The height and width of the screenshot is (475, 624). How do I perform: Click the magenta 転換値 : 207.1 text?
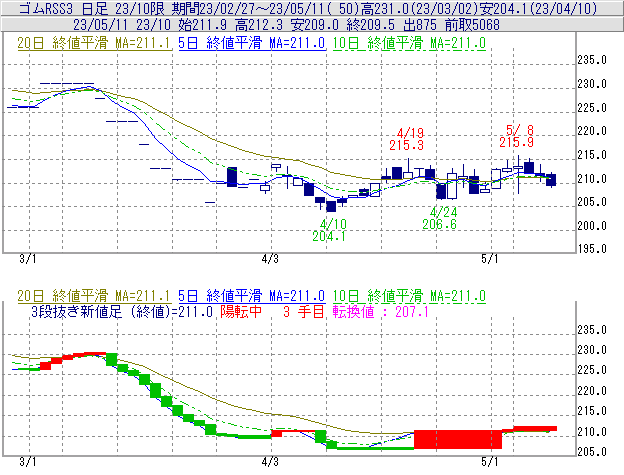pos(381,311)
